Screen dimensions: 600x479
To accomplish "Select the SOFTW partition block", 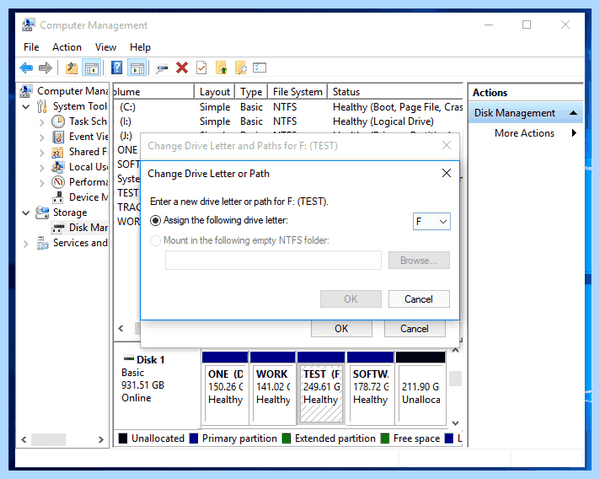I will click(370, 387).
